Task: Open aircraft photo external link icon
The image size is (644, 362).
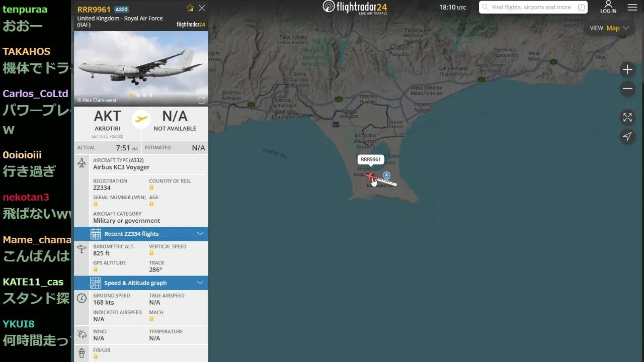Action: coord(202,100)
